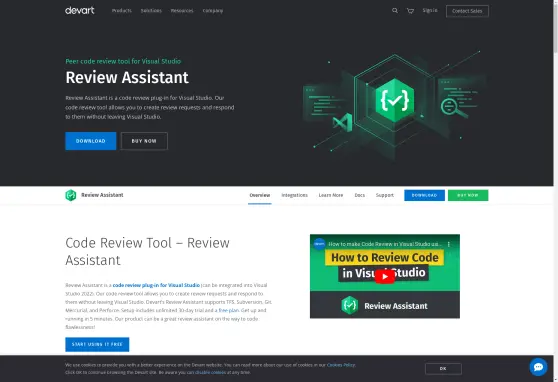Click the Contact Sales button
Screen dimensions: 558x382
point(467,11)
